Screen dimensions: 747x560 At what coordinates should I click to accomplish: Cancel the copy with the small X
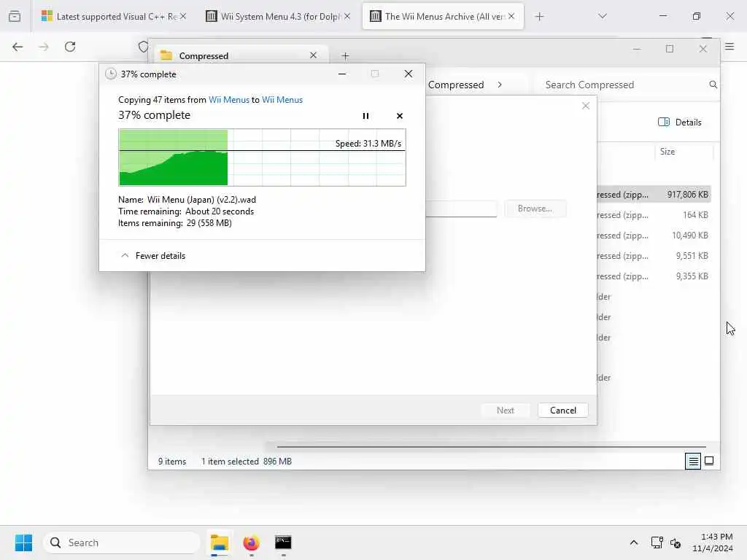399,116
